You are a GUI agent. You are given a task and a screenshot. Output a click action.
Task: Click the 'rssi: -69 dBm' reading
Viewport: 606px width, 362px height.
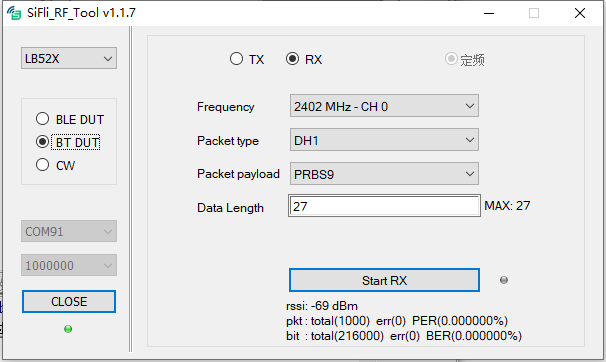coord(322,306)
